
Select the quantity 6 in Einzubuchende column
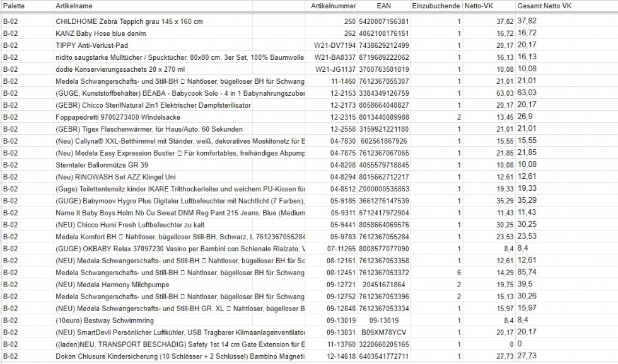coord(459,273)
